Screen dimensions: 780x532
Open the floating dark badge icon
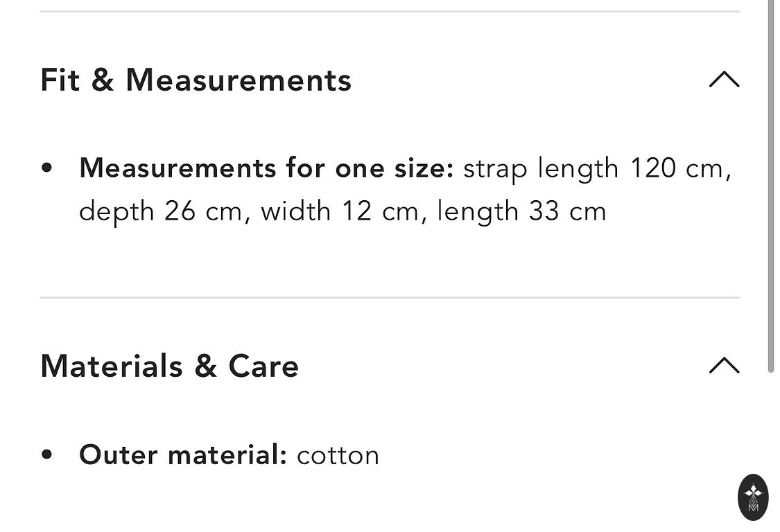[x=753, y=497]
